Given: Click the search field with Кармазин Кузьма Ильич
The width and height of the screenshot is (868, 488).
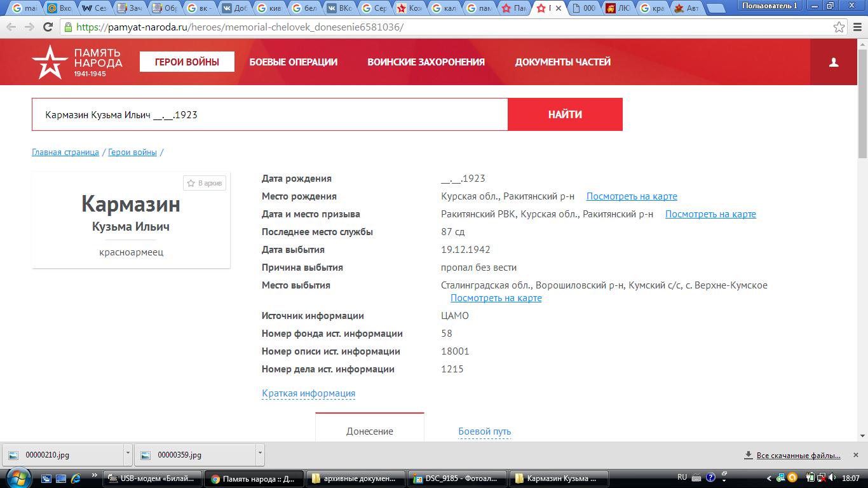Looking at the screenshot, I should [269, 115].
